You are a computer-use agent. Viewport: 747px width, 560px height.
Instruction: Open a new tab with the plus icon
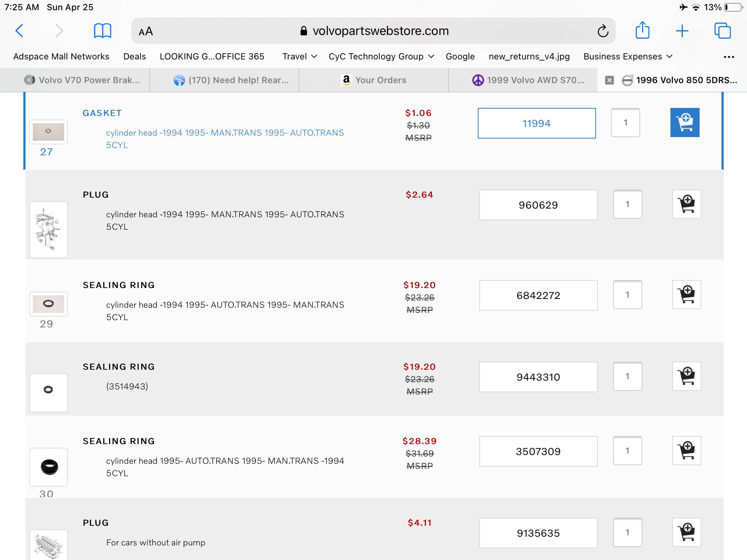tap(682, 31)
